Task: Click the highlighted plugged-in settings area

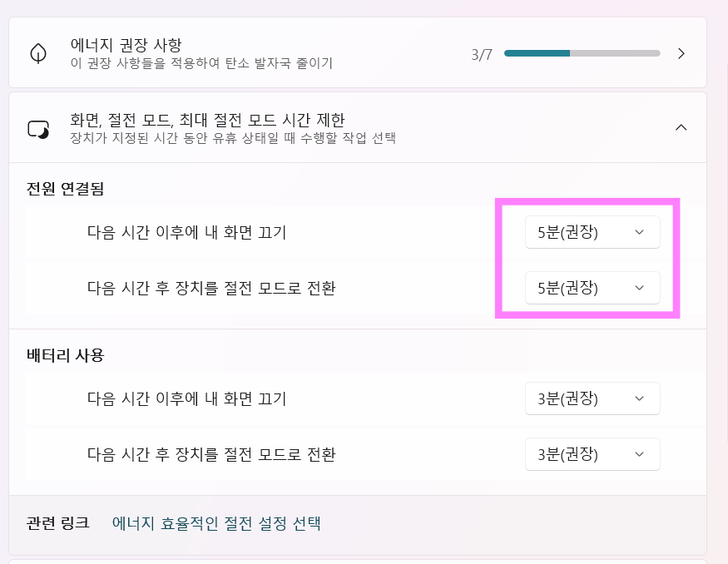Action: pos(587,260)
